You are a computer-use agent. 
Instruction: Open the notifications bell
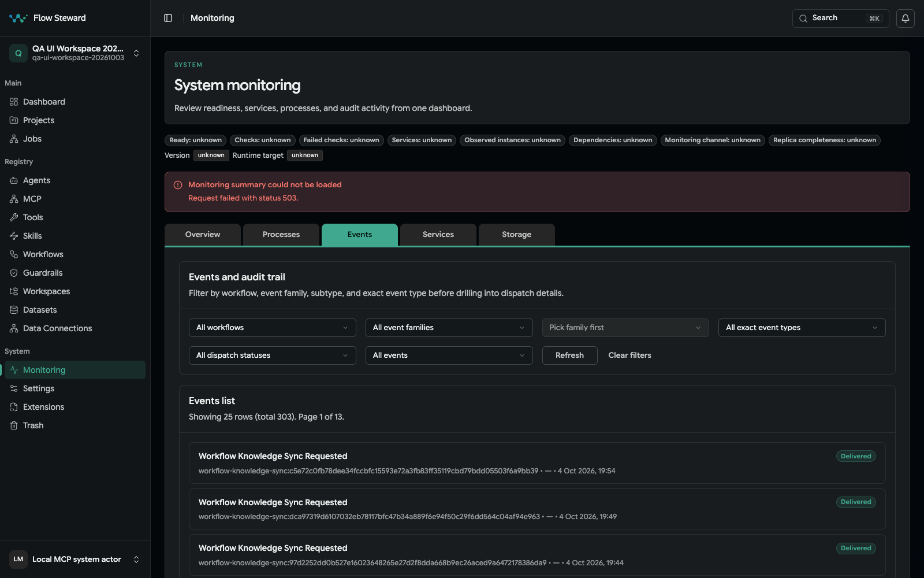click(x=906, y=18)
